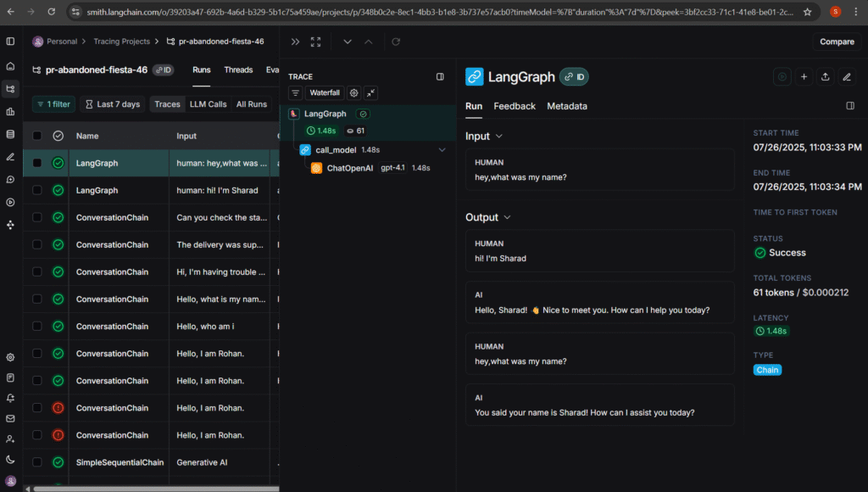
Task: Open the edit pencil for this run
Action: click(x=846, y=76)
